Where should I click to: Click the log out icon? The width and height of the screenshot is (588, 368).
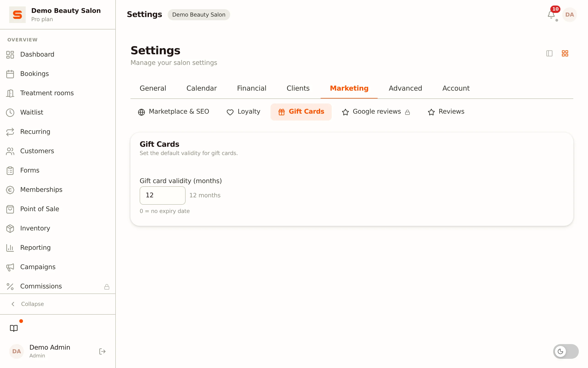pyautogui.click(x=102, y=351)
